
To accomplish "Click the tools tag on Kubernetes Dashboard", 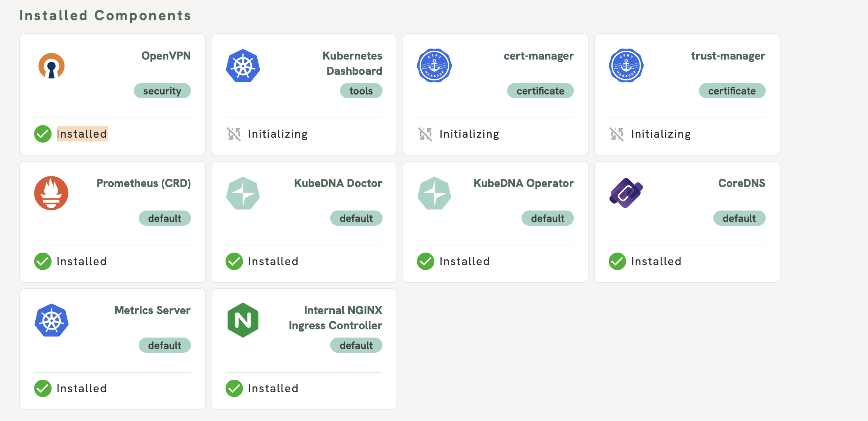I will pos(361,91).
